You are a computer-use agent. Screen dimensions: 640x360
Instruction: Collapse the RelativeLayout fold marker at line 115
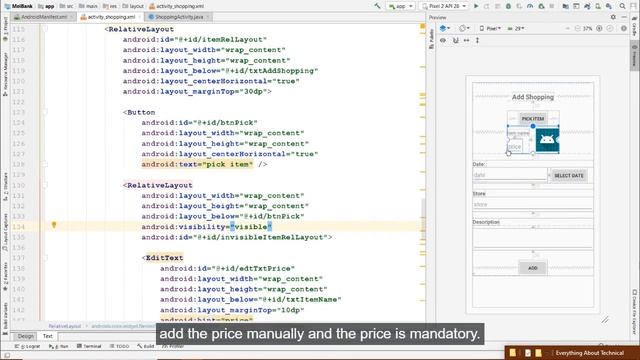pyautogui.click(x=45, y=29)
